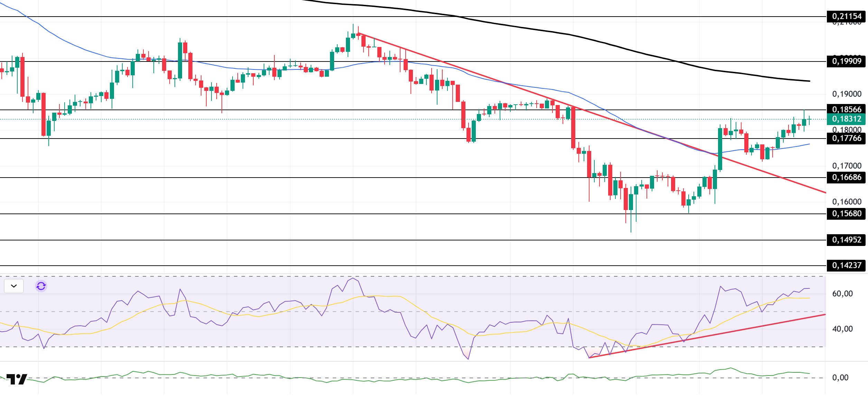This screenshot has width=868, height=399.
Task: Click the 60,00 RSI scale label
Action: 842,294
